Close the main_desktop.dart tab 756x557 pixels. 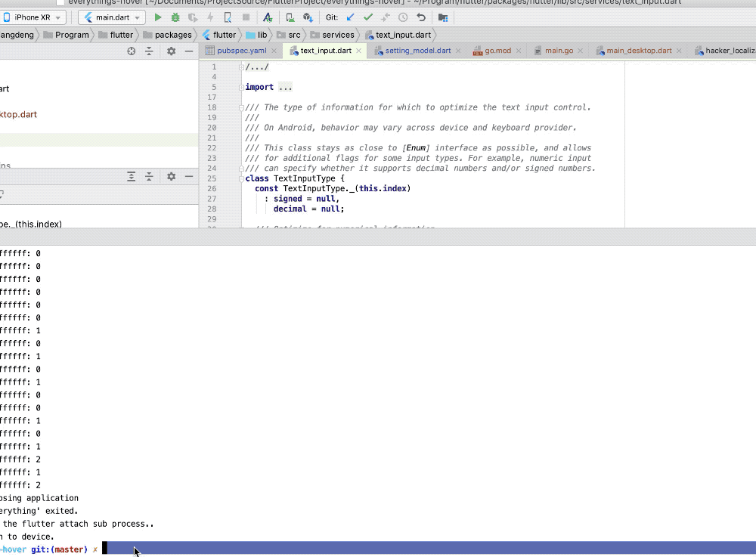(x=679, y=51)
